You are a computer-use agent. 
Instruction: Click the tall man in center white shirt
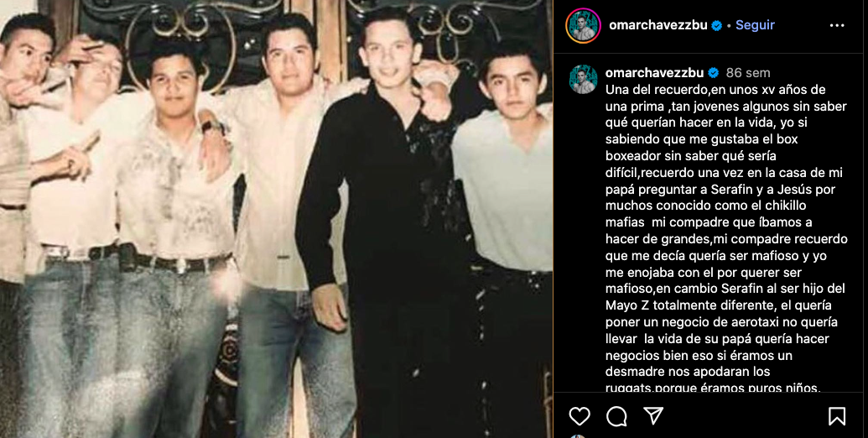pos(283,222)
